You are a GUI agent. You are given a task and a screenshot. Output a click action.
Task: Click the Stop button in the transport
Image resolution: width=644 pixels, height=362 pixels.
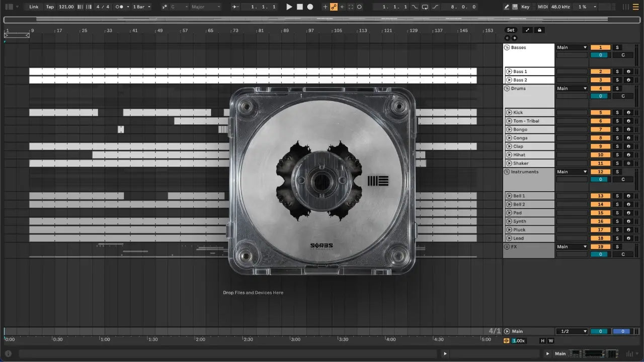click(x=300, y=7)
